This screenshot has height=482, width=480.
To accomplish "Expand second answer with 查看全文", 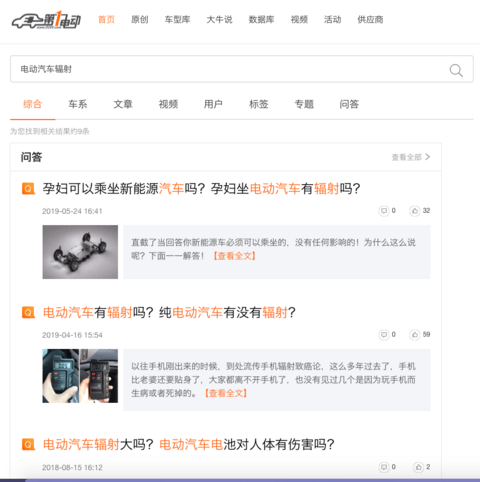I will [x=226, y=393].
